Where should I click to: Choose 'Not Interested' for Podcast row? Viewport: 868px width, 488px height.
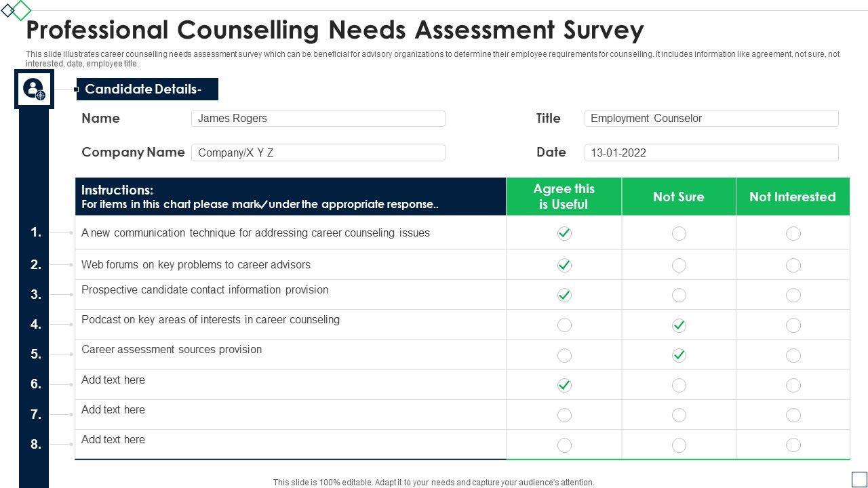click(x=793, y=325)
